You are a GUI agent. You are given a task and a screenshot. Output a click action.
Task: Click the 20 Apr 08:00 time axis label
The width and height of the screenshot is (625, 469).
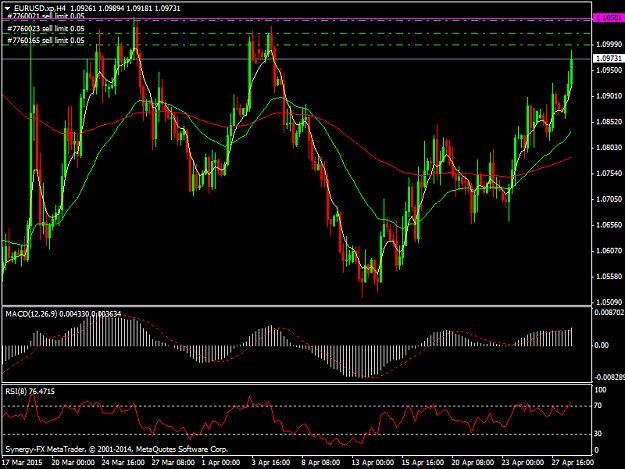coord(473,463)
